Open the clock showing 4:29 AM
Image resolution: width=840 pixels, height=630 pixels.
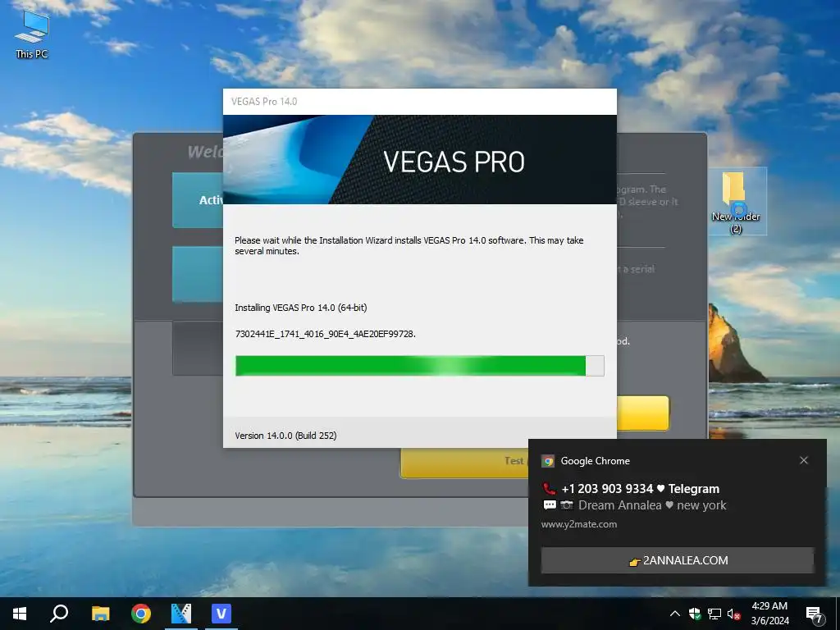[769, 614]
